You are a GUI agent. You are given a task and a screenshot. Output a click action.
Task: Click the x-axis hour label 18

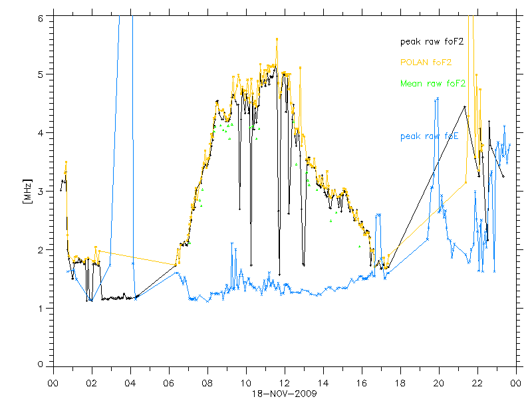pos(400,384)
